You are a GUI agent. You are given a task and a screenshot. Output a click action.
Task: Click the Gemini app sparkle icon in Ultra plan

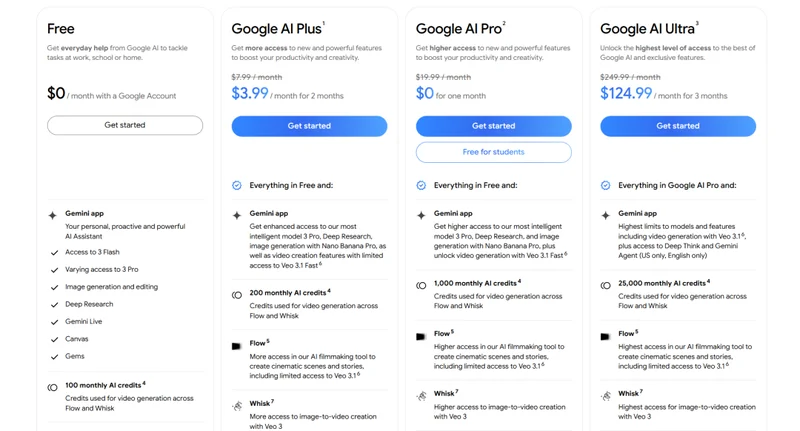(605, 215)
